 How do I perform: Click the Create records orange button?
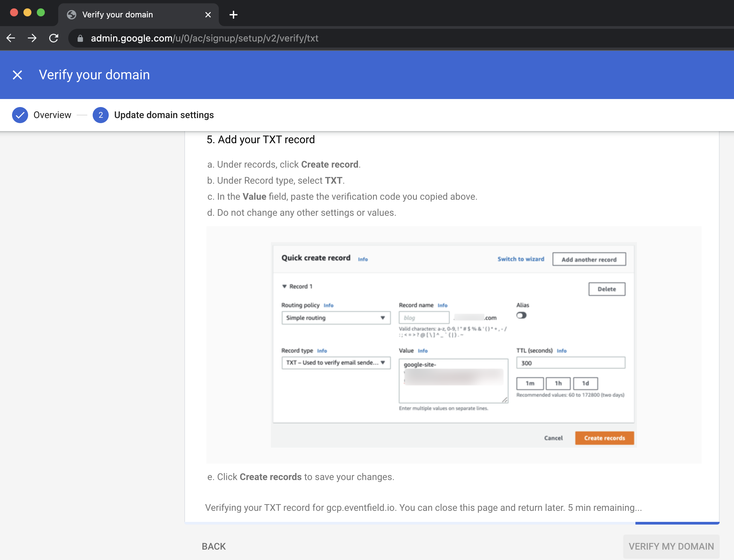coord(605,438)
